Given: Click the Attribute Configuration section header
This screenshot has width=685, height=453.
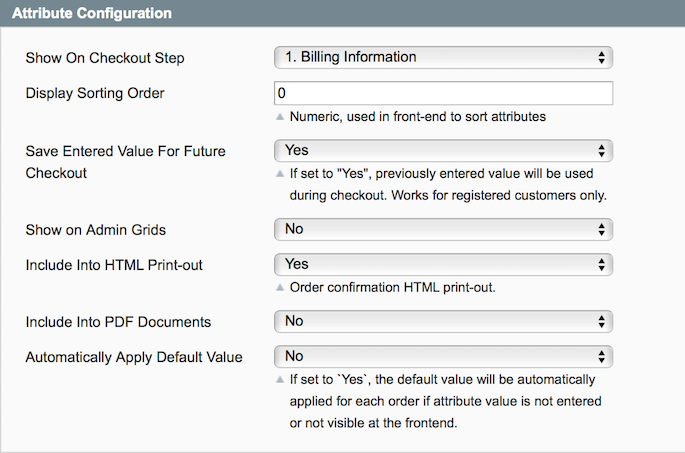Looking at the screenshot, I should (x=92, y=14).
